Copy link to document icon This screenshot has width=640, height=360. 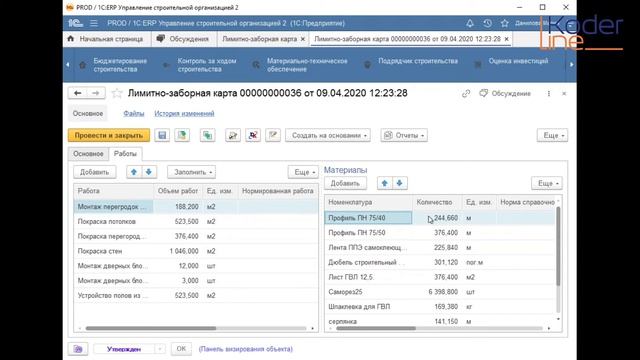tap(466, 93)
